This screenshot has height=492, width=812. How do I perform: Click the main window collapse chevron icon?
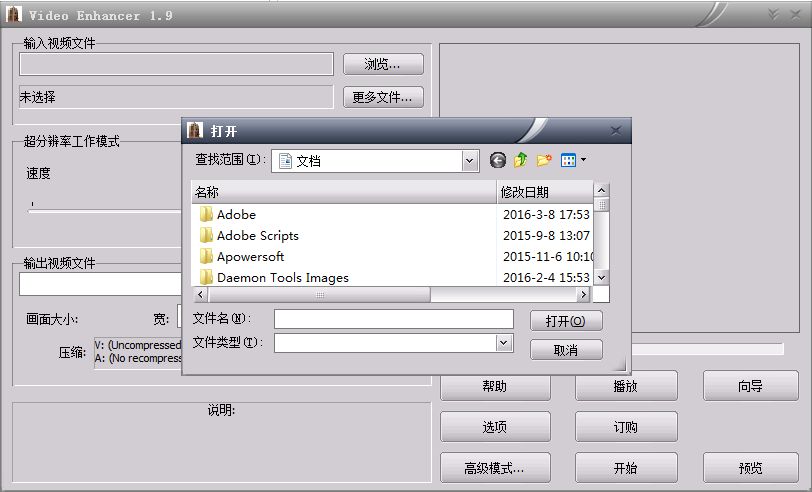pyautogui.click(x=774, y=14)
